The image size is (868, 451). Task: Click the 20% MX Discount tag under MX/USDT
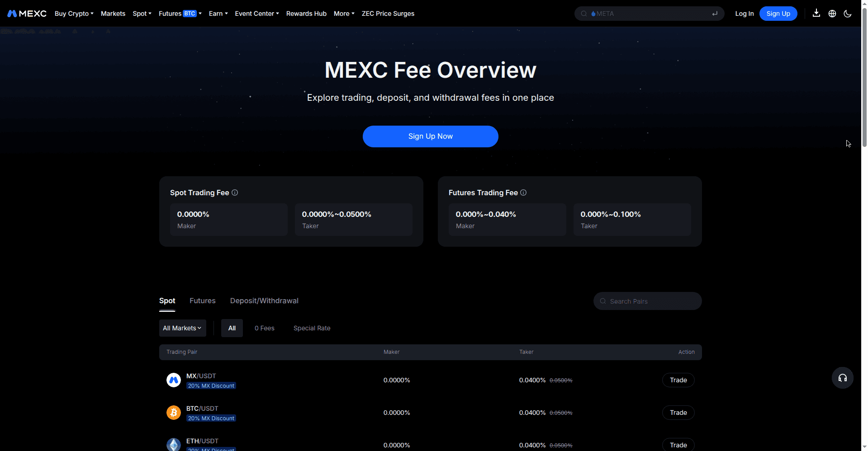point(211,386)
